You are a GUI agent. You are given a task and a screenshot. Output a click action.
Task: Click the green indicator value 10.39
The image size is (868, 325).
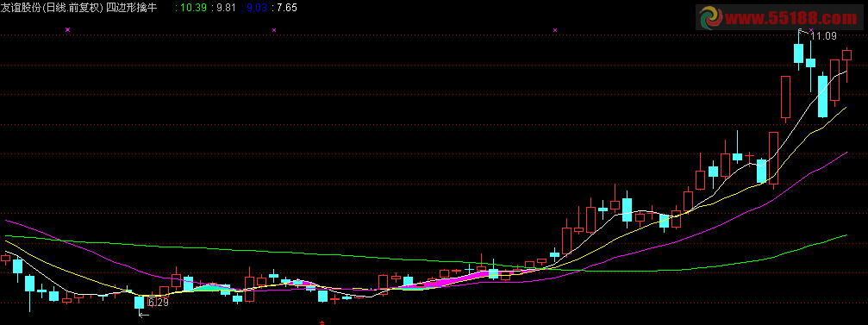point(194,8)
